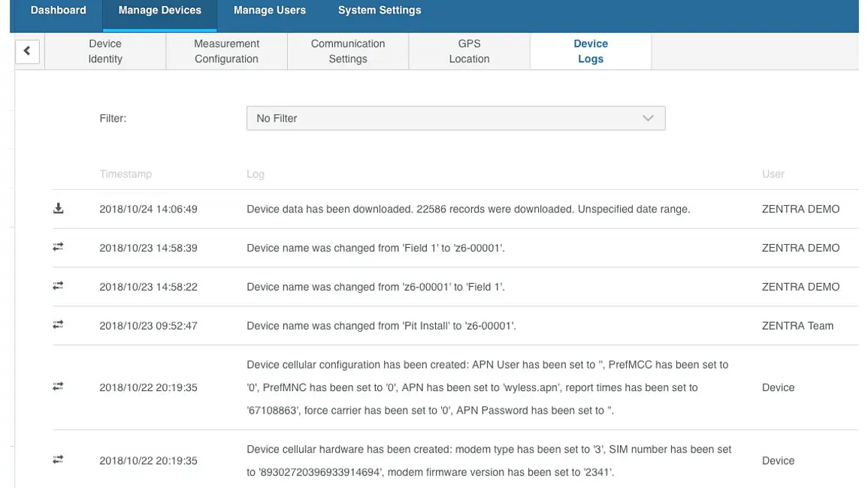The height and width of the screenshot is (488, 868).
Task: Click change icon on 2018/10/23 09:52:47 row
Action: [58, 324]
